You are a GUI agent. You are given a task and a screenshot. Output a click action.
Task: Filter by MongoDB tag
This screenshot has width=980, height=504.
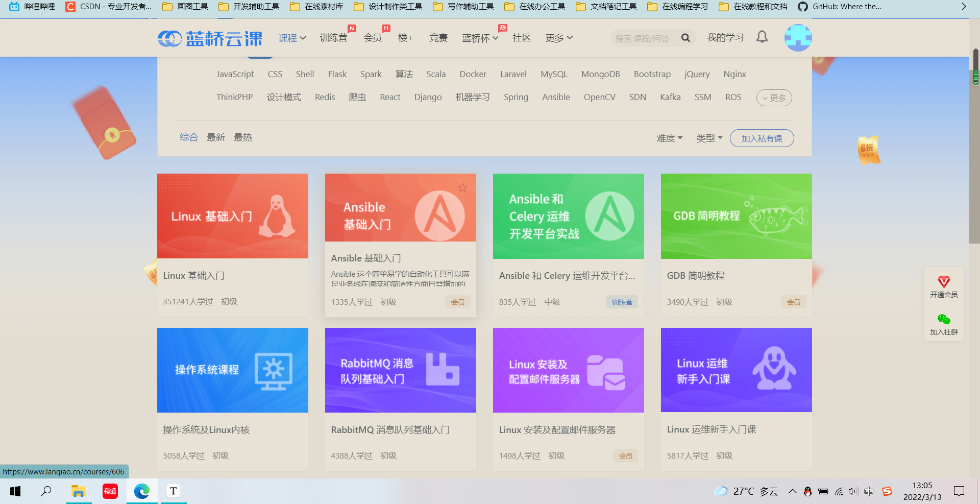tap(600, 74)
